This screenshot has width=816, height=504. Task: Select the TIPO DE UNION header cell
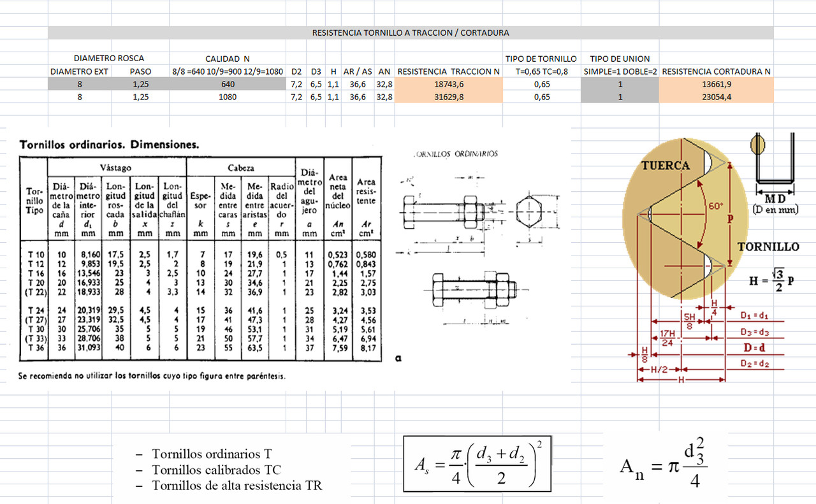tap(620, 59)
